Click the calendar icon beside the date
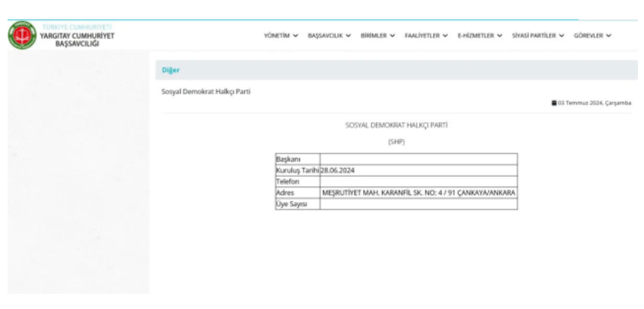 pos(554,102)
